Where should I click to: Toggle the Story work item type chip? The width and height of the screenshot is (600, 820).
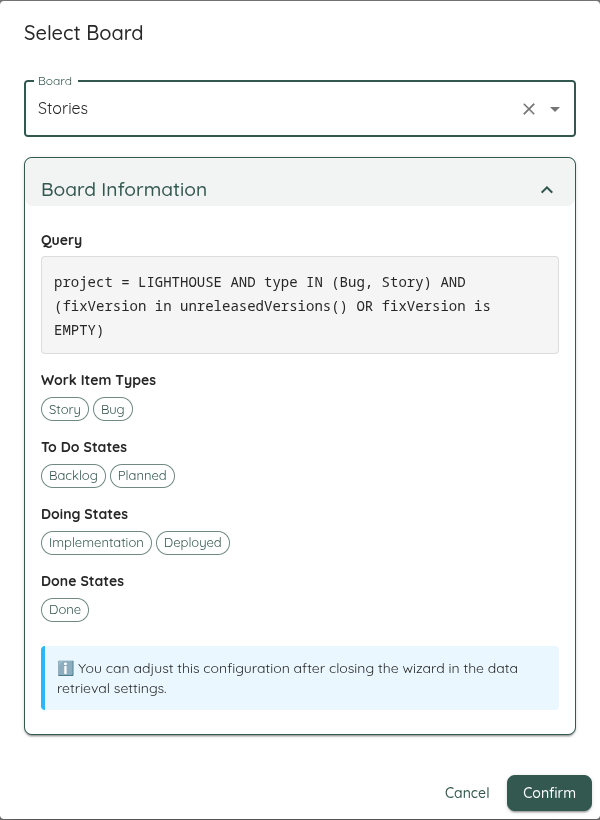click(x=64, y=409)
